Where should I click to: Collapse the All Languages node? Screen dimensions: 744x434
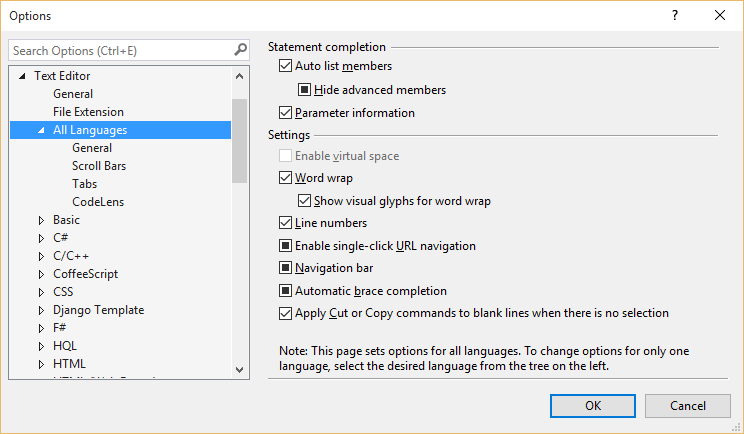(x=41, y=130)
